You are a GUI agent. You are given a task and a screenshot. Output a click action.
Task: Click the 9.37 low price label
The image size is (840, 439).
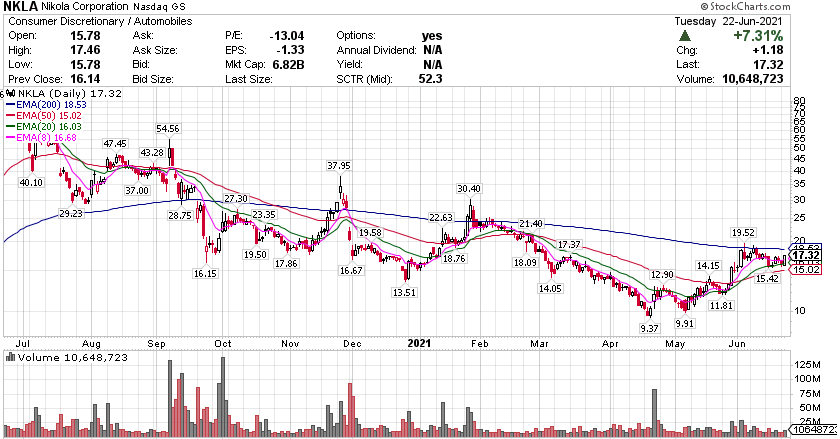point(649,329)
